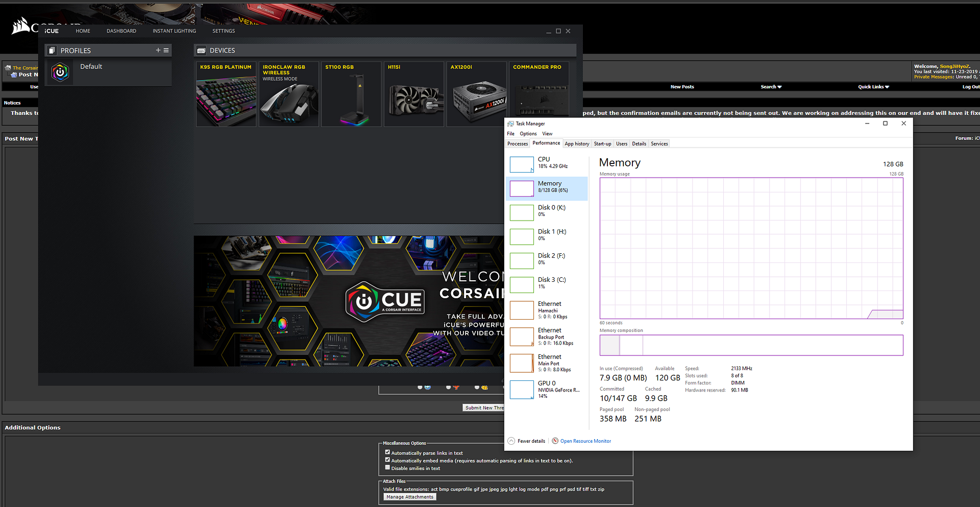Select Disk 3 (C:) performance item
Viewport: 980px width, 507px height.
[x=547, y=284]
